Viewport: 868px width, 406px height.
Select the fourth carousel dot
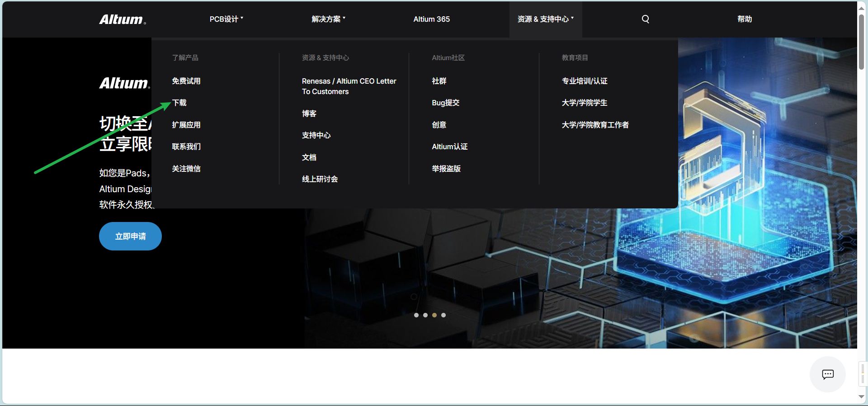pyautogui.click(x=443, y=315)
